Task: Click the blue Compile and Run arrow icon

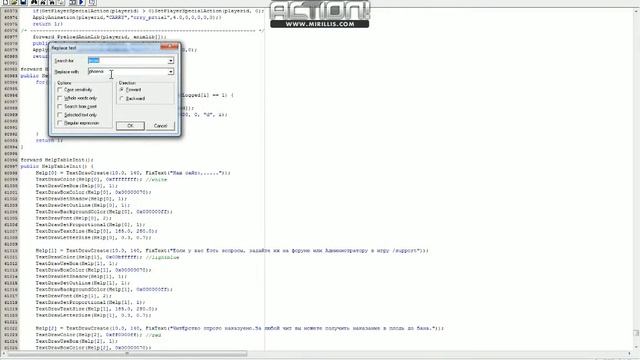Action: (x=81, y=2)
